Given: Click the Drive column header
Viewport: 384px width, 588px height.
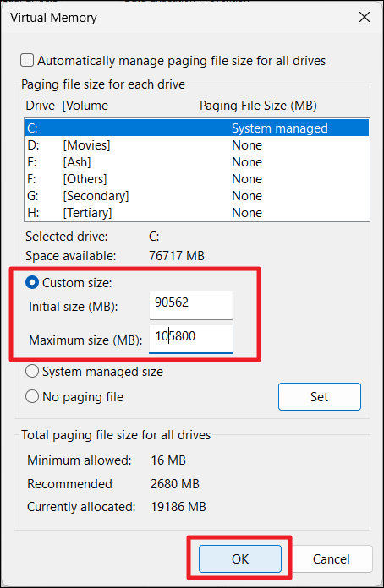Looking at the screenshot, I should (40, 106).
